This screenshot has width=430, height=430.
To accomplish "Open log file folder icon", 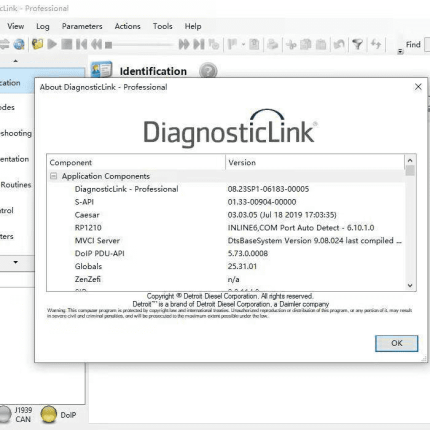I will pyautogui.click(x=37, y=44).
